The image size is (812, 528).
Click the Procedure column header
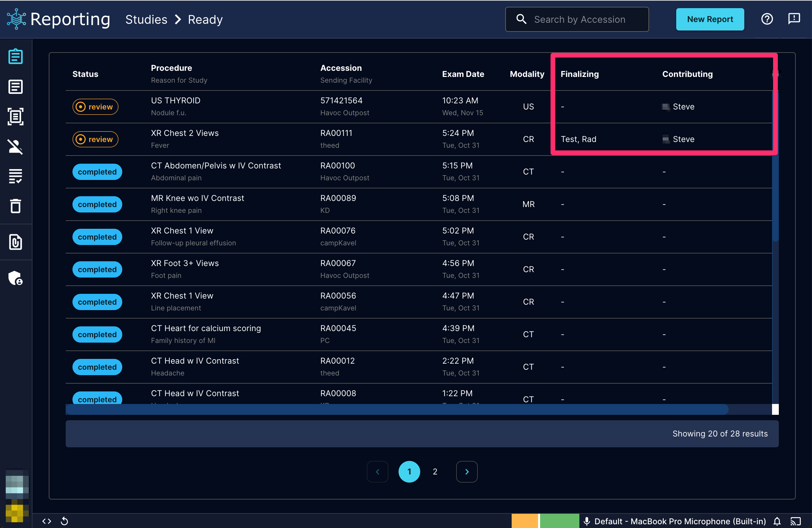click(x=172, y=68)
